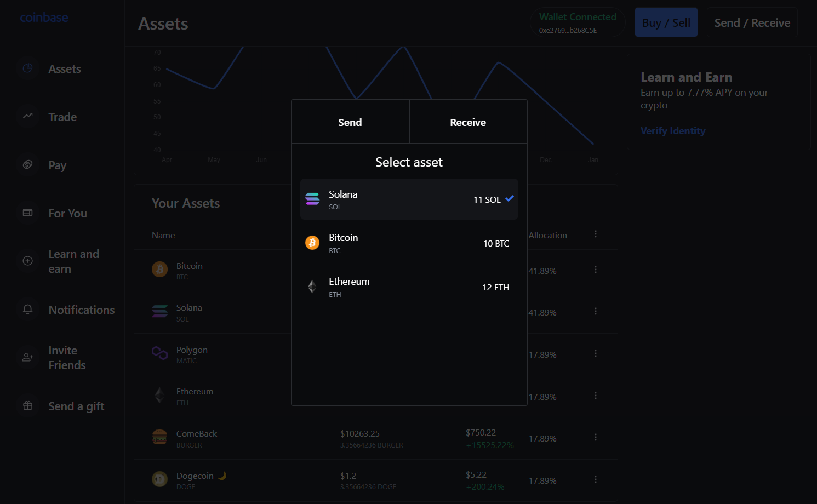Click the +15525.22% ComeBack change
This screenshot has width=817, height=504.
[490, 445]
